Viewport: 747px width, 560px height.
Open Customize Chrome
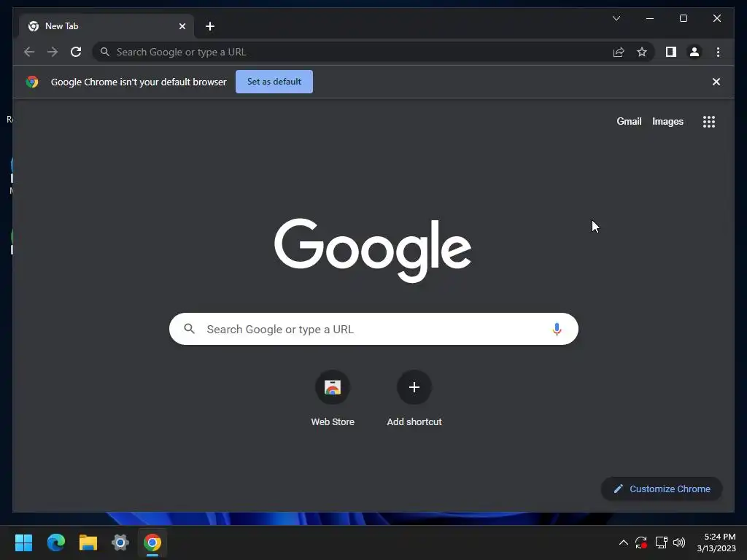[661, 489]
